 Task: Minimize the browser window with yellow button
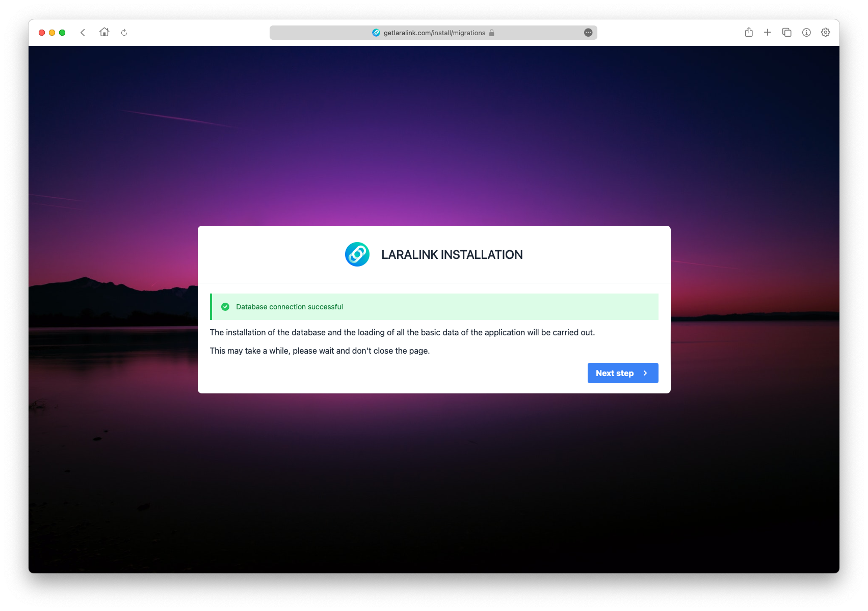pos(52,33)
